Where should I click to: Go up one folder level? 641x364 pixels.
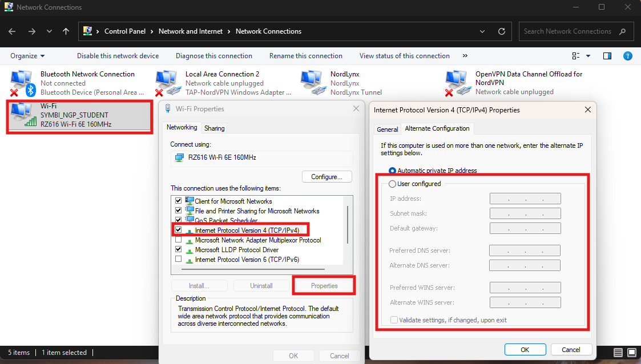click(x=66, y=31)
